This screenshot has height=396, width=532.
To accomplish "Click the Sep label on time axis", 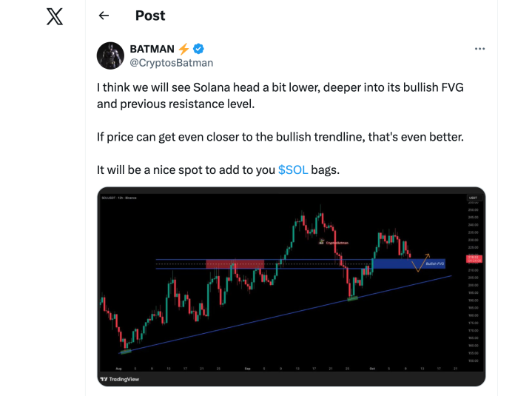I will pos(246,368).
